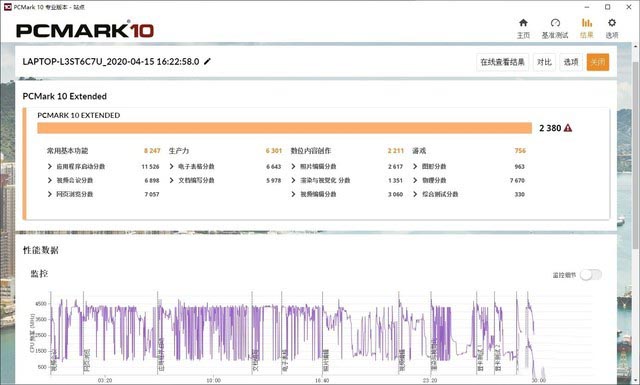The height and width of the screenshot is (385, 640).
Task: Click the 游戏 group heading
Action: pyautogui.click(x=419, y=151)
